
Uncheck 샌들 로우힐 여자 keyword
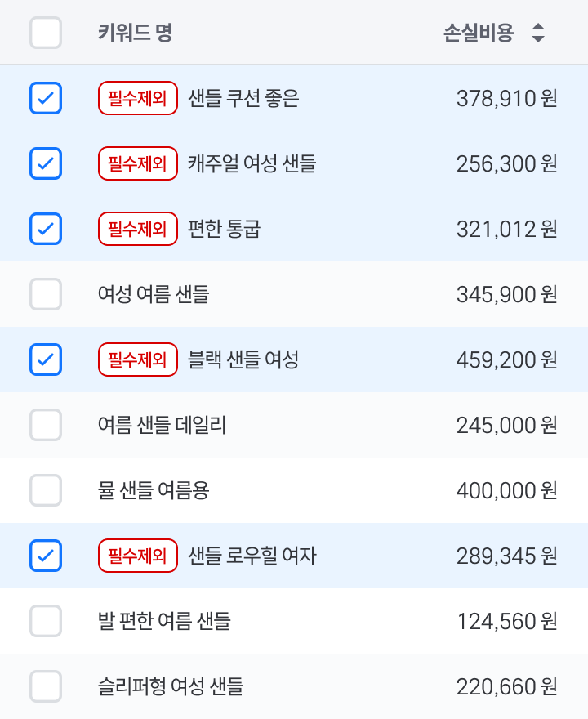click(x=46, y=556)
